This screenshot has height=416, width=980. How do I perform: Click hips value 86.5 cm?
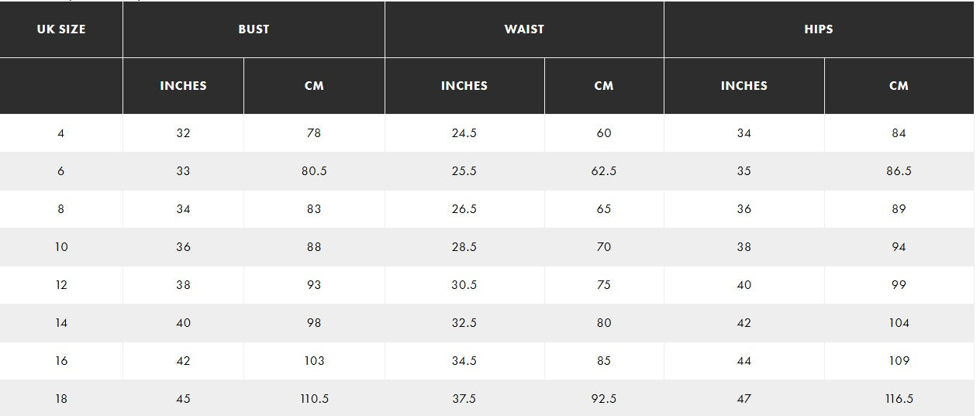(899, 171)
